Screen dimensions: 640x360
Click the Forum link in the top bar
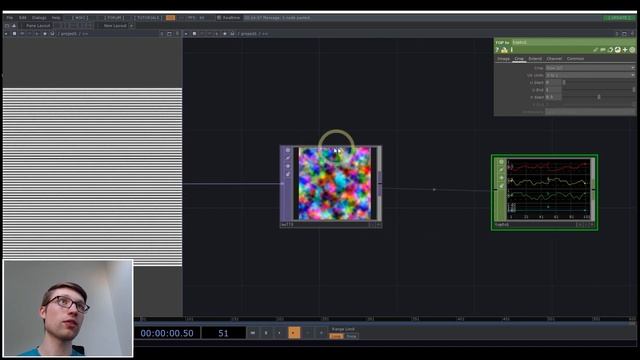(114, 18)
